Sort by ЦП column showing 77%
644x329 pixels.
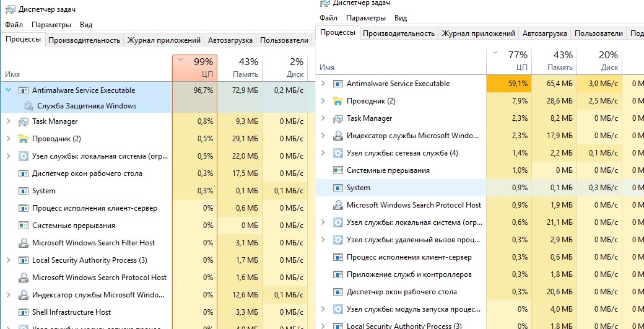(x=508, y=61)
